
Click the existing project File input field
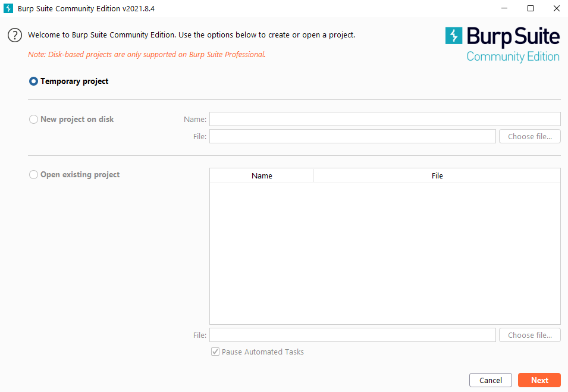pos(352,335)
